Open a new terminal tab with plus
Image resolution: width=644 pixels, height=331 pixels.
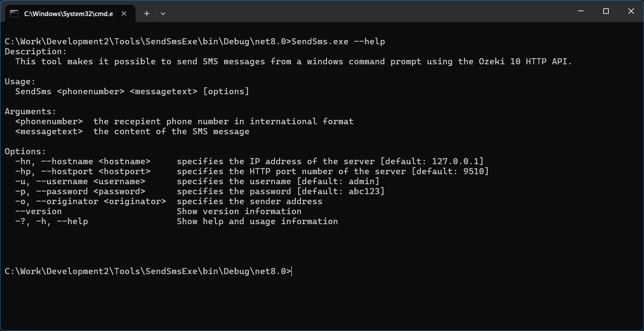(147, 13)
